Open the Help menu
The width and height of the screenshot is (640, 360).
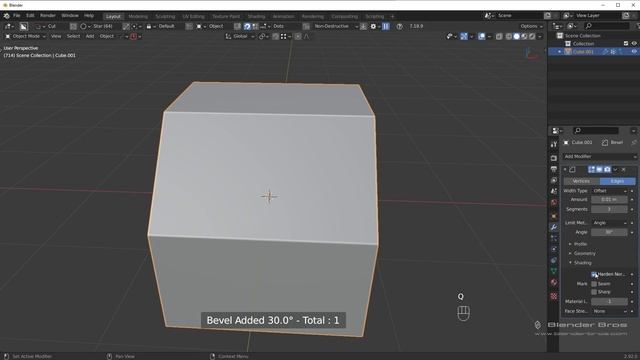(89, 16)
